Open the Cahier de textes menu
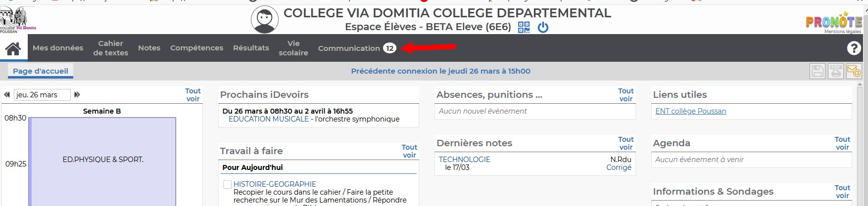868x206 pixels. click(x=110, y=48)
